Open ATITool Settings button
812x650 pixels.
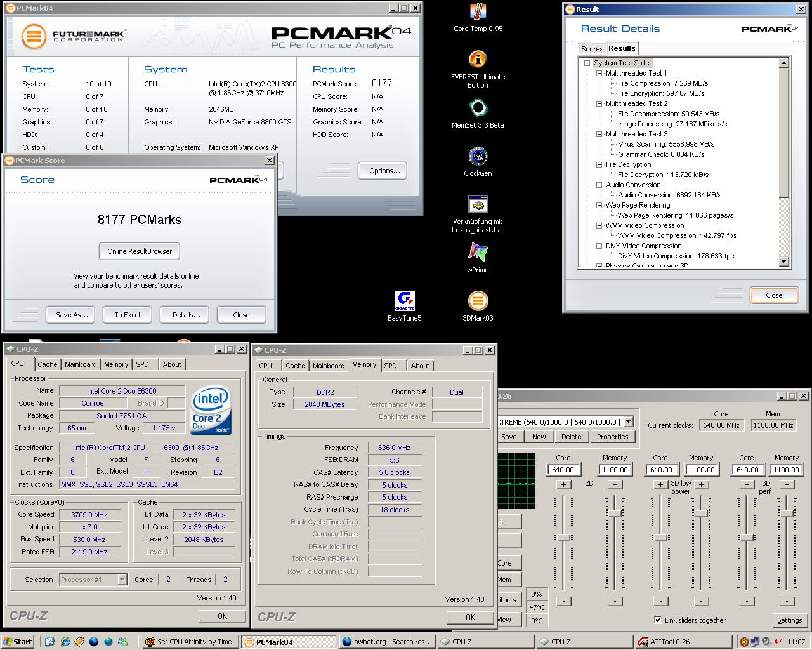(789, 620)
